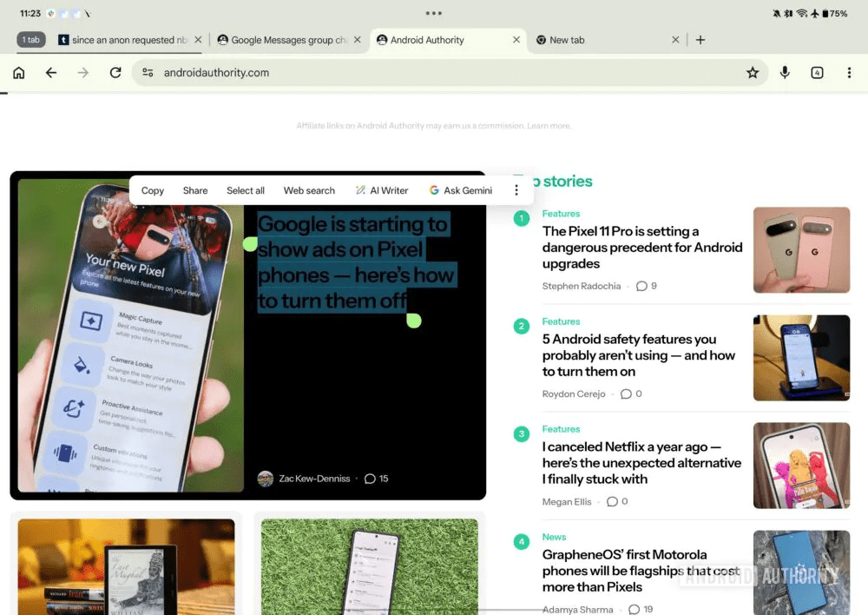Open 'I canceled Netflix a year ago' story

pyautogui.click(x=641, y=463)
